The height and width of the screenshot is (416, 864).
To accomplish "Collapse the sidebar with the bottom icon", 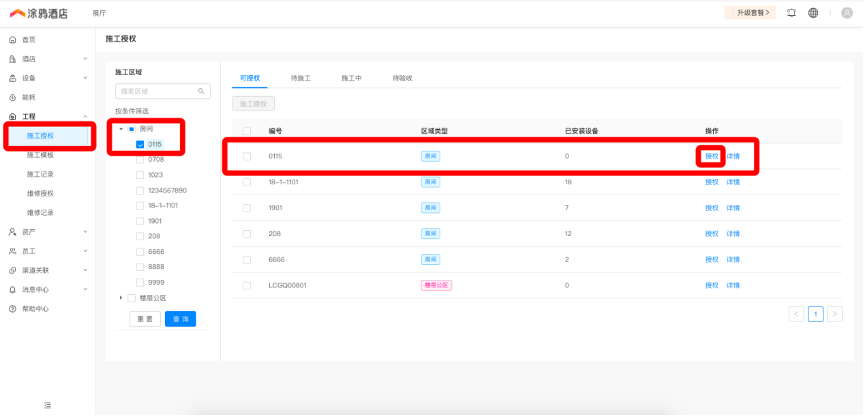I will 48,405.
